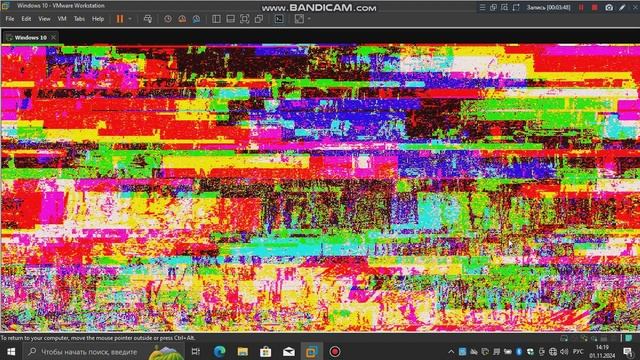Open the snapshot manager blue clock icon
This screenshot has width=640, height=360.
pyautogui.click(x=196, y=19)
